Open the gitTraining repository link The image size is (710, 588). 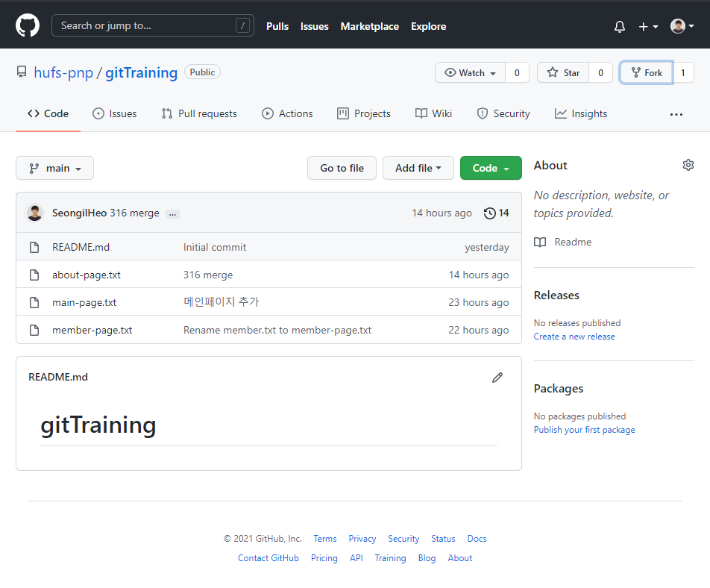click(141, 72)
